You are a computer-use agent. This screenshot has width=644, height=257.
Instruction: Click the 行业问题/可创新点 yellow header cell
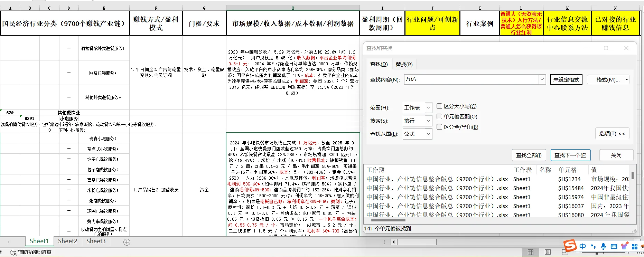point(432,23)
